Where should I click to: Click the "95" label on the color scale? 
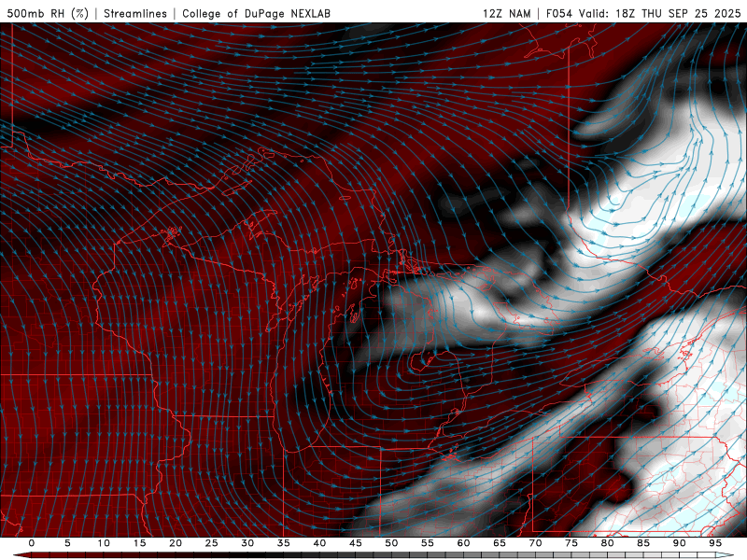point(715,543)
